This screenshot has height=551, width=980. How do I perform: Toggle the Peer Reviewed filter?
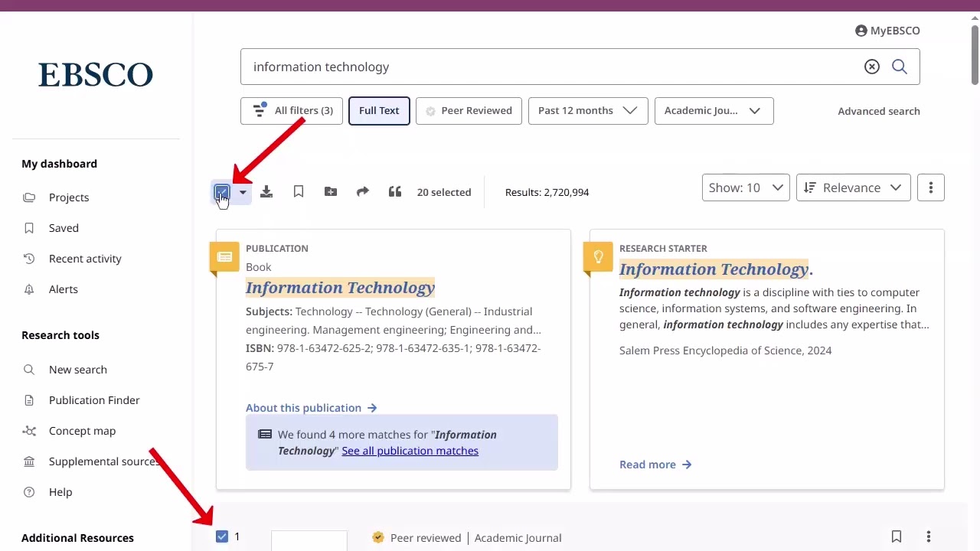tap(469, 111)
